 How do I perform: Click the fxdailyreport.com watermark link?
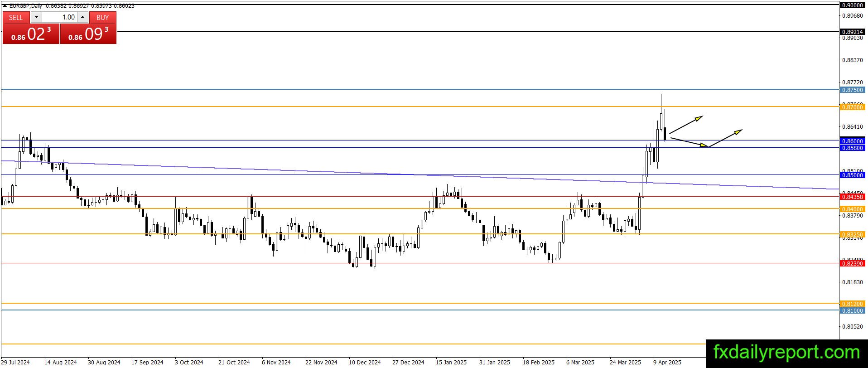pos(786,352)
